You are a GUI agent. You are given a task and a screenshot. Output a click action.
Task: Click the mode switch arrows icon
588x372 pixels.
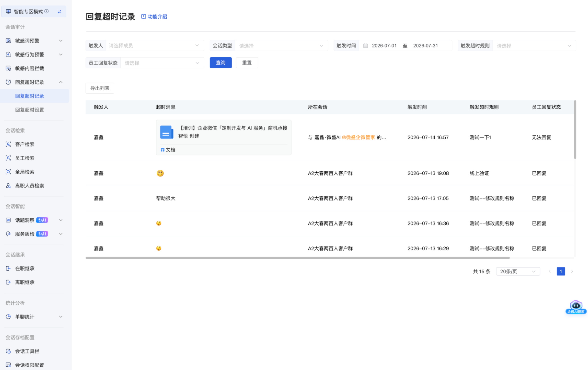[x=59, y=12]
